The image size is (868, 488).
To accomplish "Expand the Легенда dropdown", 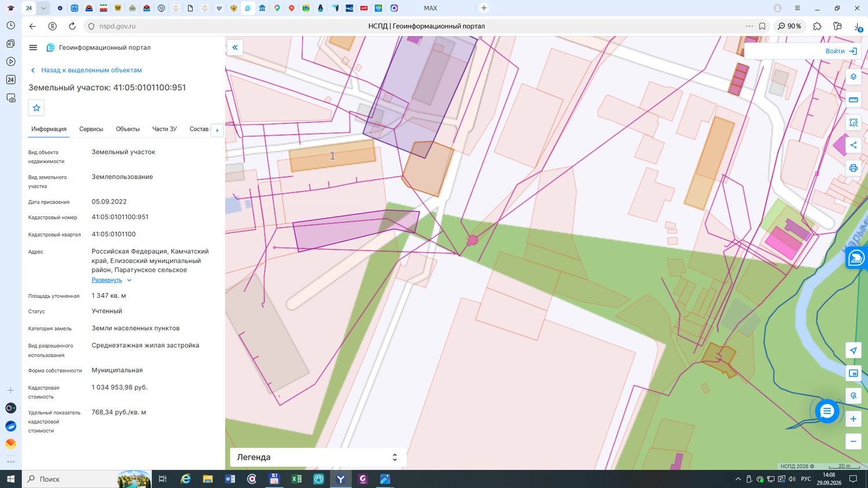I will [318, 457].
